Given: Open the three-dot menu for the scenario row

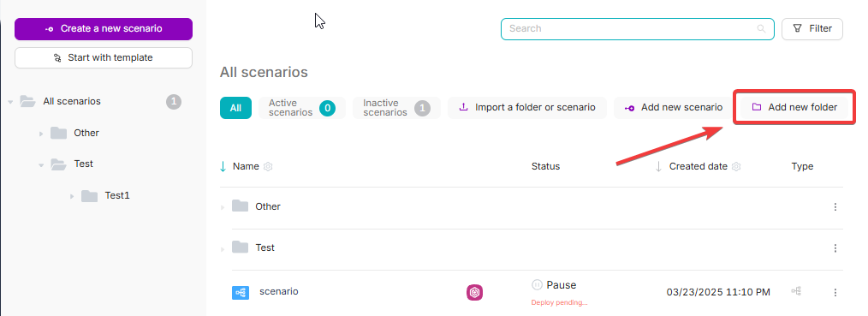Looking at the screenshot, I should point(835,292).
